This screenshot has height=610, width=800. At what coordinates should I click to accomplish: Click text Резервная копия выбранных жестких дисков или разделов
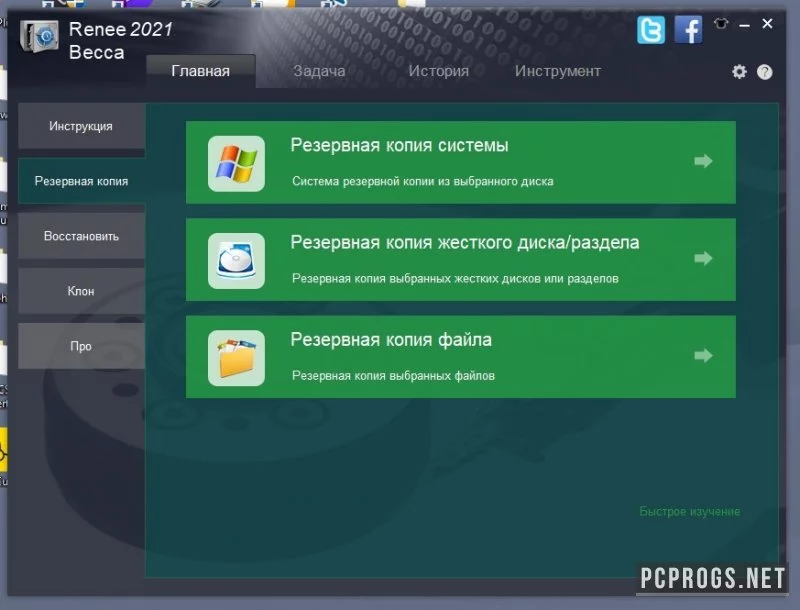(455, 278)
